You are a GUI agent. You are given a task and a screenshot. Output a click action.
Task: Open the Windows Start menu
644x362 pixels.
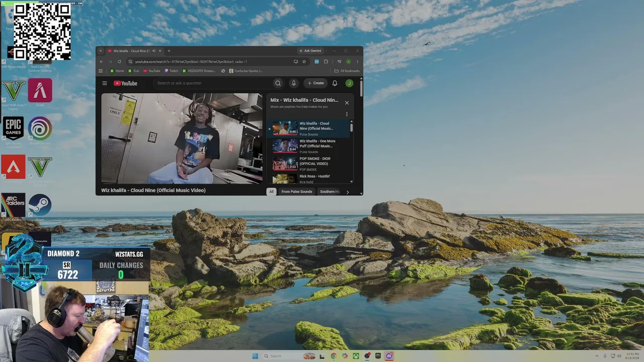click(255, 356)
